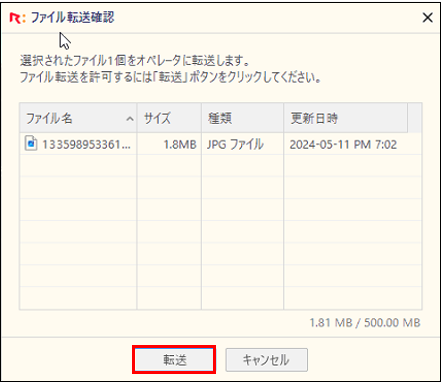Sort by 種類 column header

(242, 118)
